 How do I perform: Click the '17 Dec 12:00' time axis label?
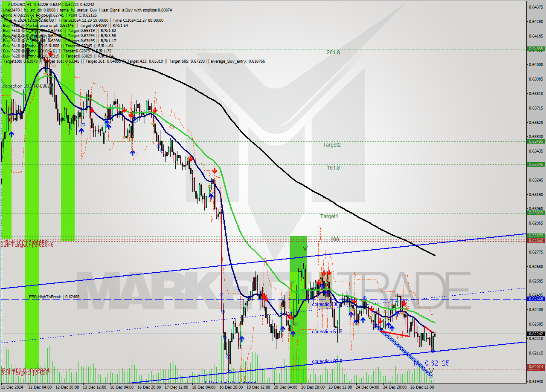177,387
